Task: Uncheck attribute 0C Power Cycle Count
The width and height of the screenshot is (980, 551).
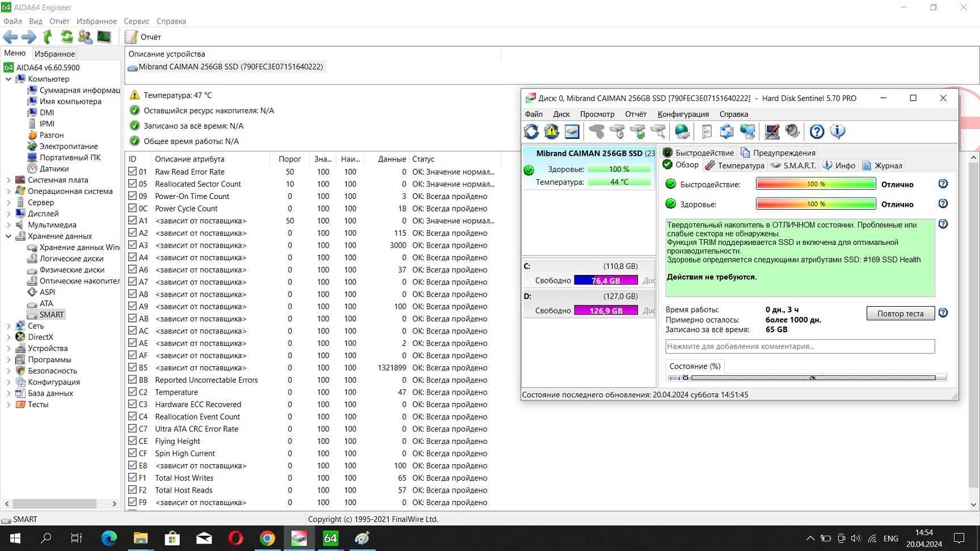Action: click(132, 208)
